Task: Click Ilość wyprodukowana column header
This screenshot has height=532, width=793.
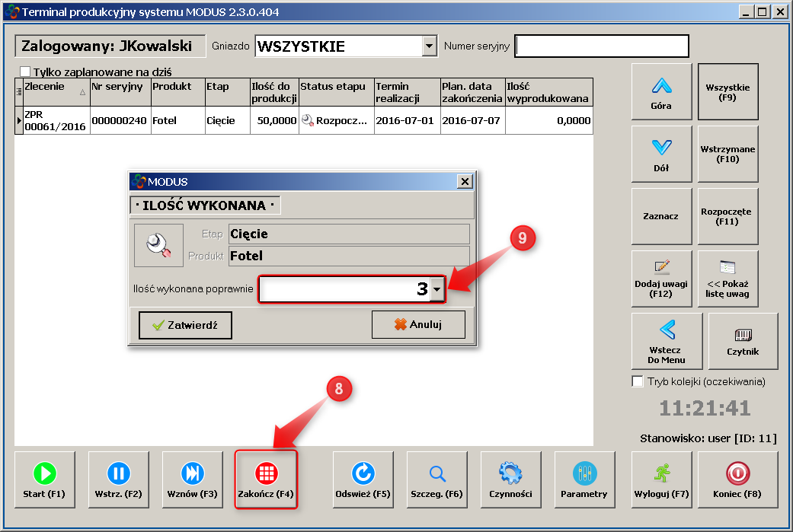Action: coord(549,92)
